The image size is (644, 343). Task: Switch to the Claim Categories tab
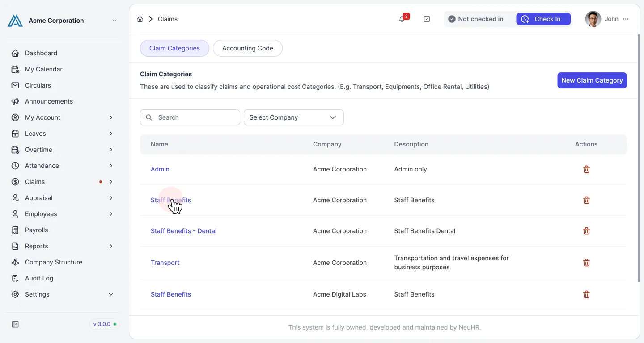174,48
